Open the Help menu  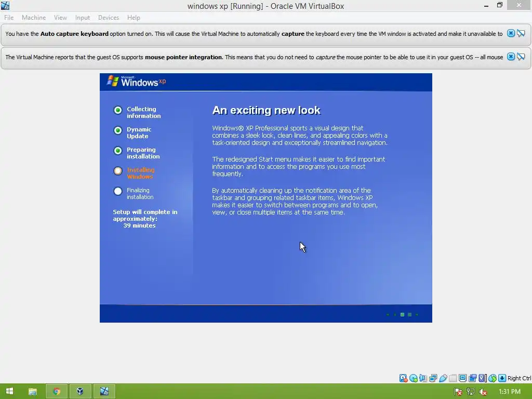(x=134, y=18)
